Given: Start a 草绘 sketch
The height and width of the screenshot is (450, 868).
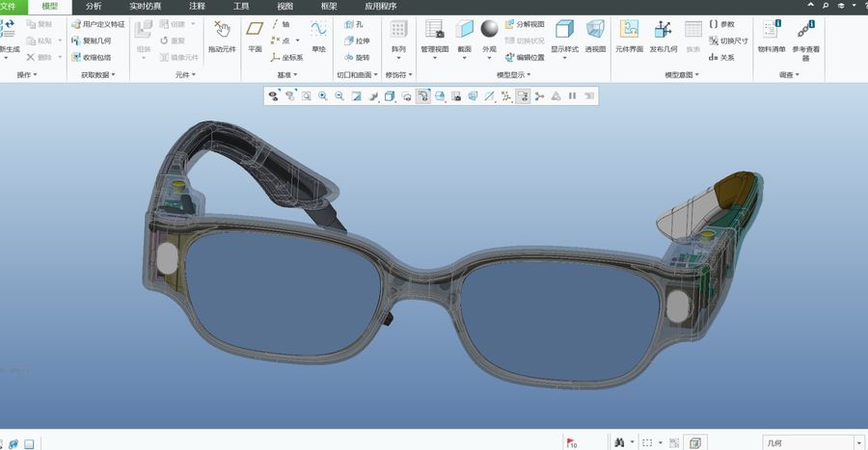Looking at the screenshot, I should (319, 37).
